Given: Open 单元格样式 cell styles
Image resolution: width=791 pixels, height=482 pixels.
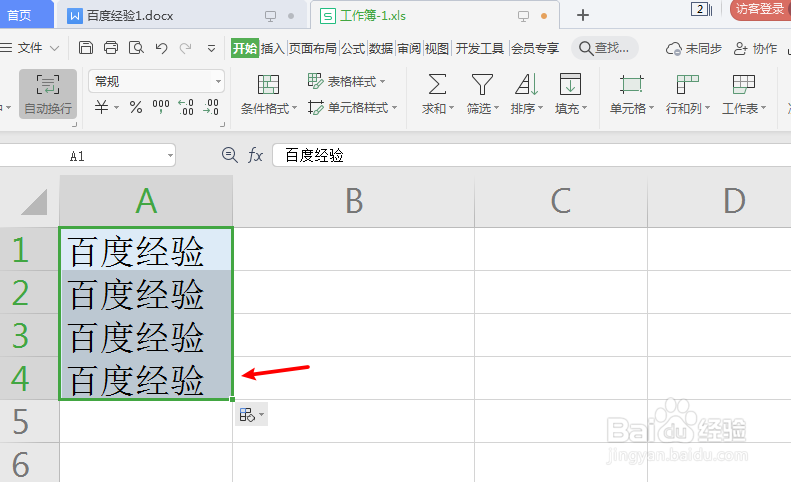Looking at the screenshot, I should tap(353, 108).
